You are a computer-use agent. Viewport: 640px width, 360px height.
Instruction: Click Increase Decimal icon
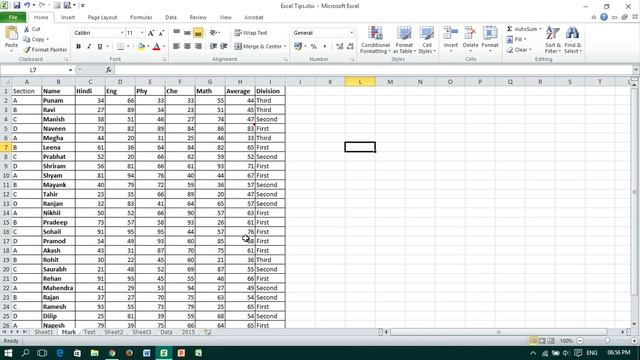(339, 47)
